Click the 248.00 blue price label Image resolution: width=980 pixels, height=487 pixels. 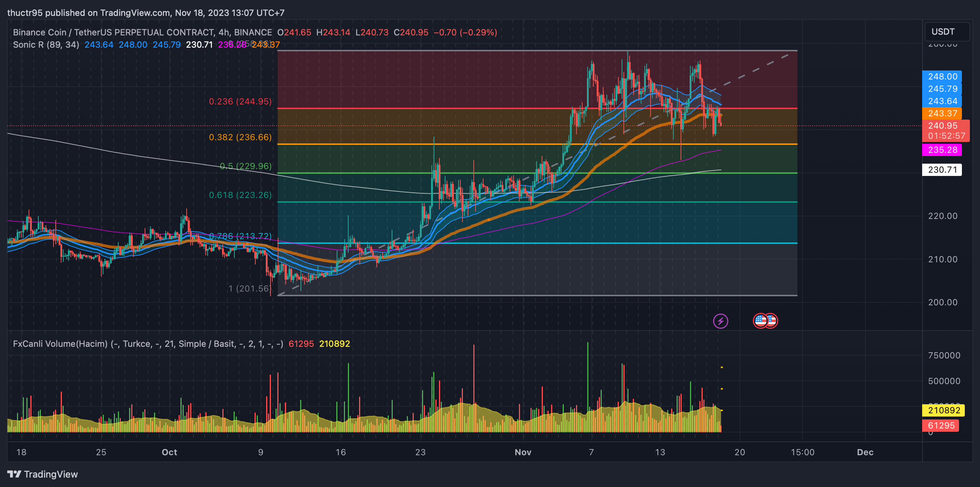(942, 77)
